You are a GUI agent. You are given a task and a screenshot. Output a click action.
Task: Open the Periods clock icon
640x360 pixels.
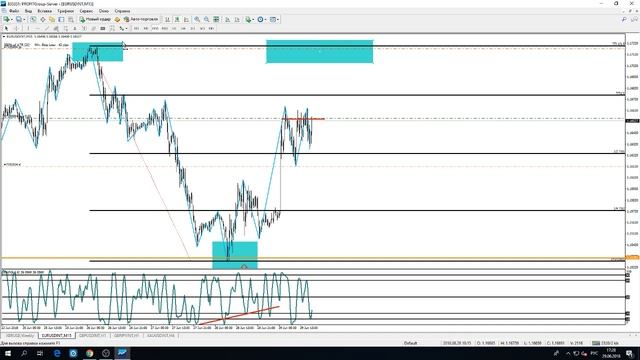coord(260,19)
